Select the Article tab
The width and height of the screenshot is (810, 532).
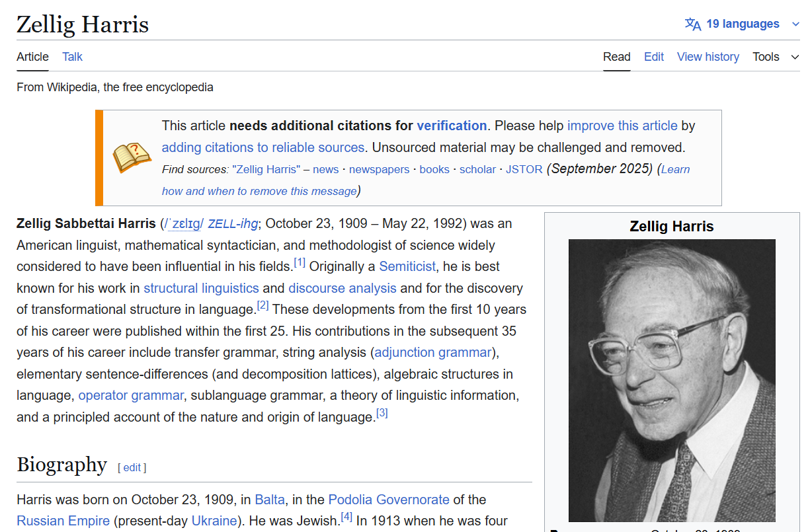[x=32, y=57]
